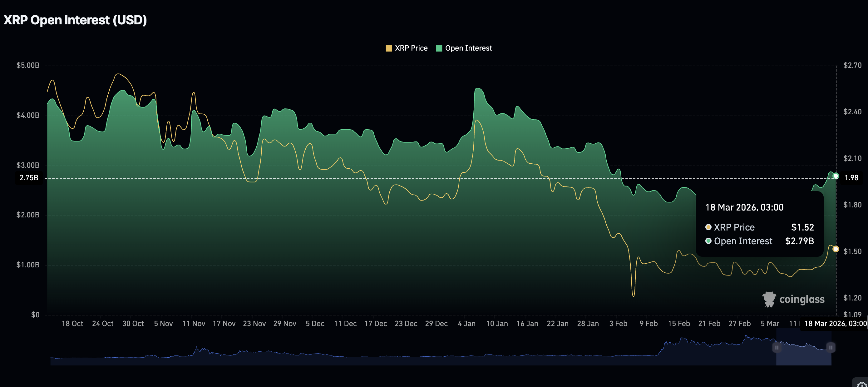Click the yellow XRP Price legend swatch
The height and width of the screenshot is (387, 868).
388,48
